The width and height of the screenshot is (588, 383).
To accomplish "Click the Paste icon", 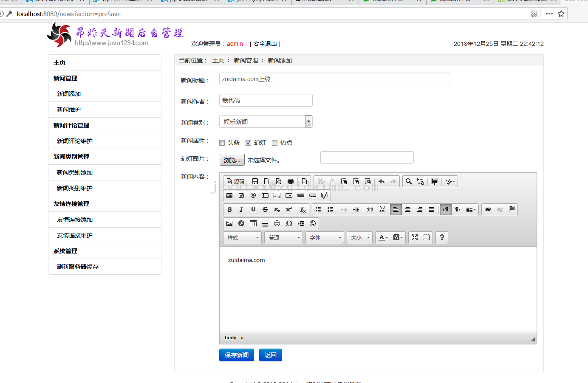I will [x=344, y=181].
